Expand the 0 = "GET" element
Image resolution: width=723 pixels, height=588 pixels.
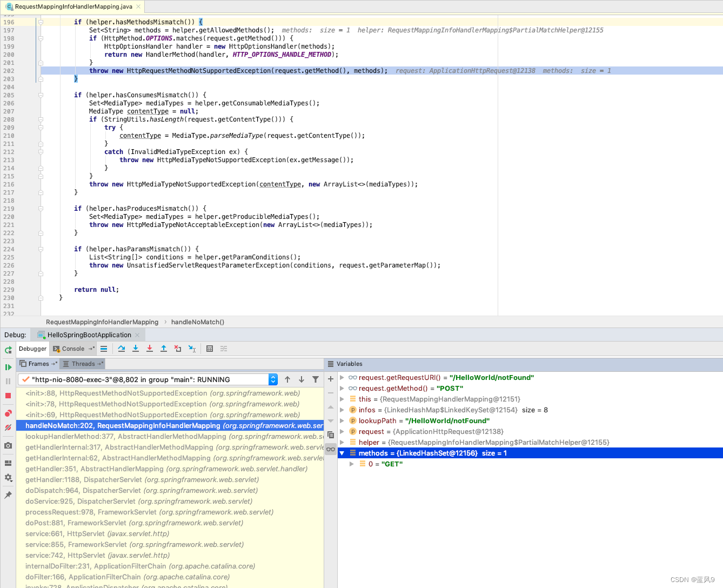pos(351,464)
